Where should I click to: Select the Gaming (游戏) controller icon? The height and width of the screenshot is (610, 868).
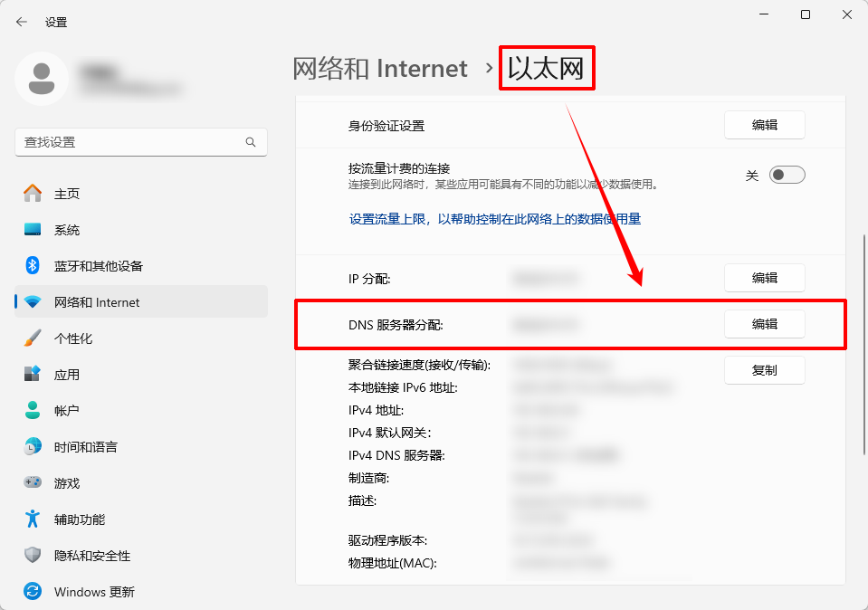[33, 482]
